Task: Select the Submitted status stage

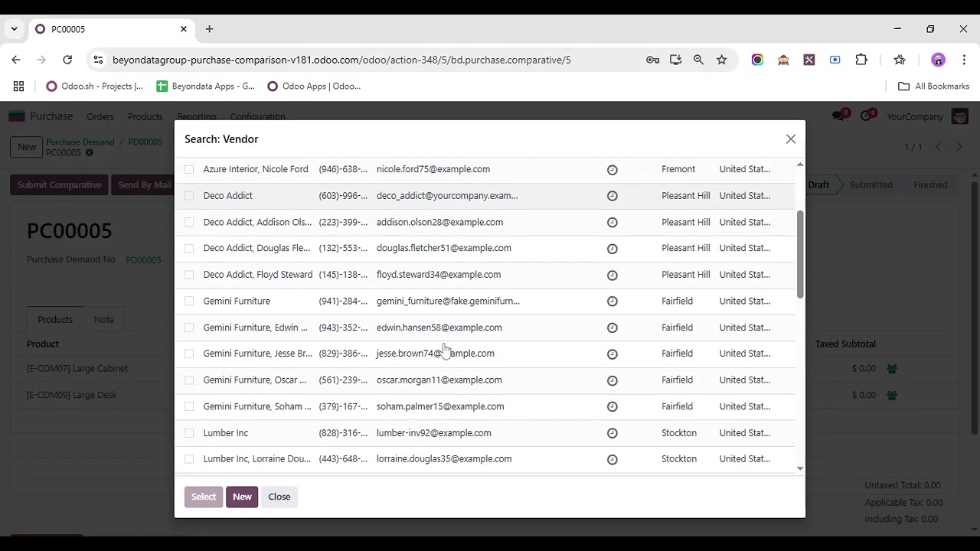Action: pyautogui.click(x=871, y=185)
